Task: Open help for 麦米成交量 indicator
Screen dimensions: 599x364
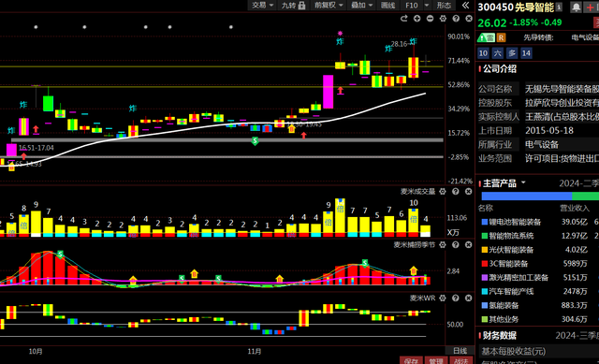Action: (456, 192)
